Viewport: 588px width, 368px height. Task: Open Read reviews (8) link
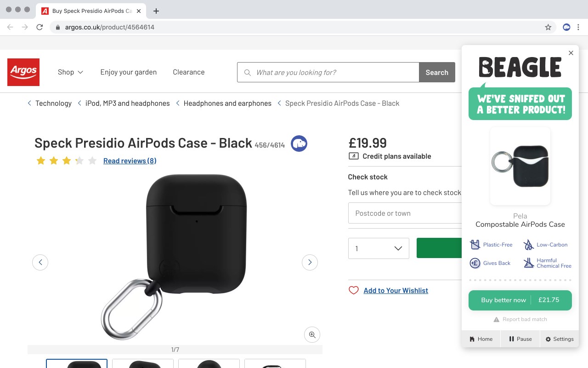(130, 161)
